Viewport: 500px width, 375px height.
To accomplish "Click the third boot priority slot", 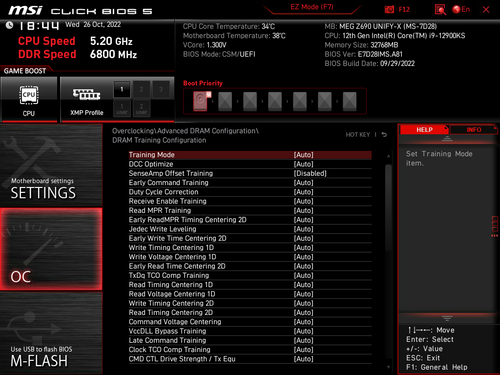I will click(250, 101).
